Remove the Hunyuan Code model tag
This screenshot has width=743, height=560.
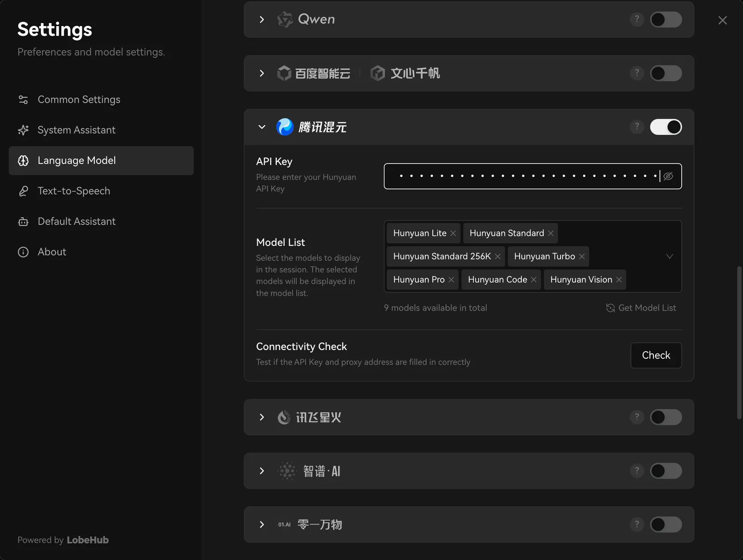click(534, 280)
